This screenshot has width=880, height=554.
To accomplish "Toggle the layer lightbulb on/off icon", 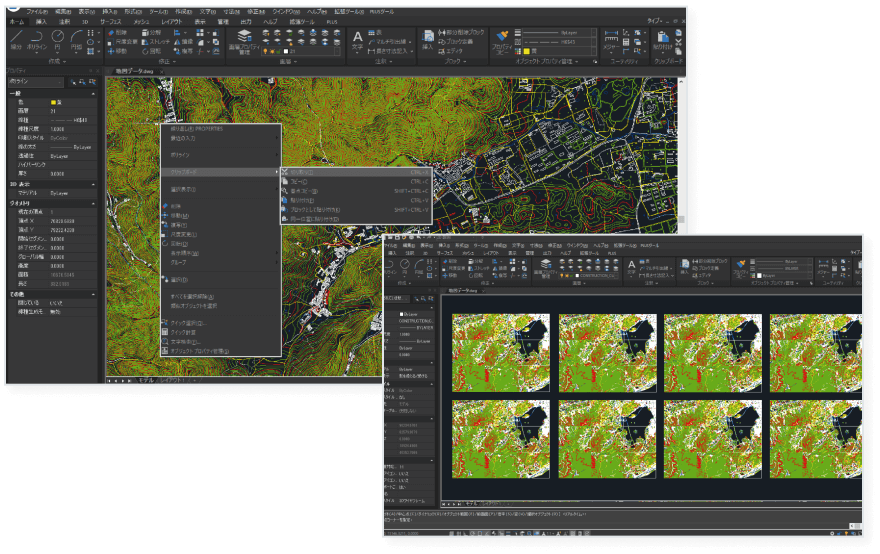I will pos(263,50).
